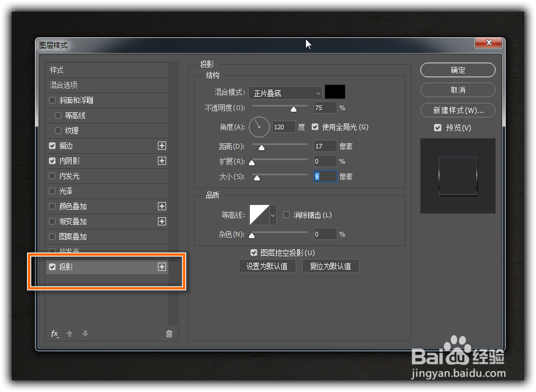Click the plus icon beside 描边
Viewport: 536px width, 392px height.
click(162, 146)
